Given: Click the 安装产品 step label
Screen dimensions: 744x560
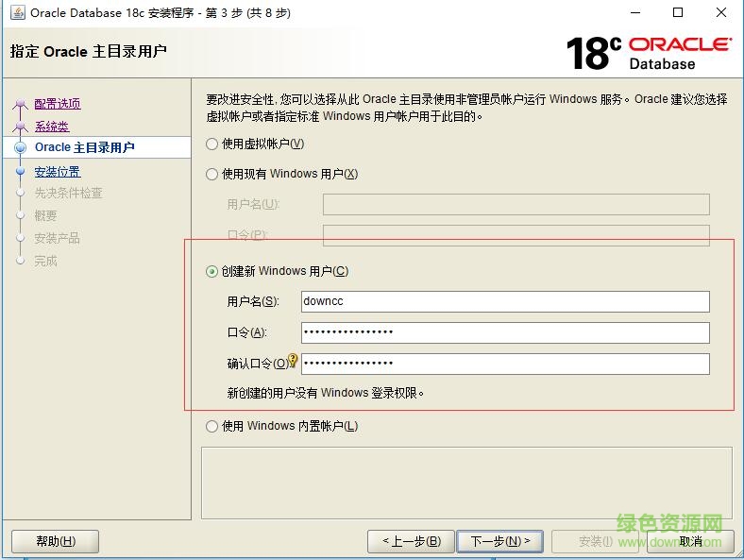Looking at the screenshot, I should tap(57, 238).
